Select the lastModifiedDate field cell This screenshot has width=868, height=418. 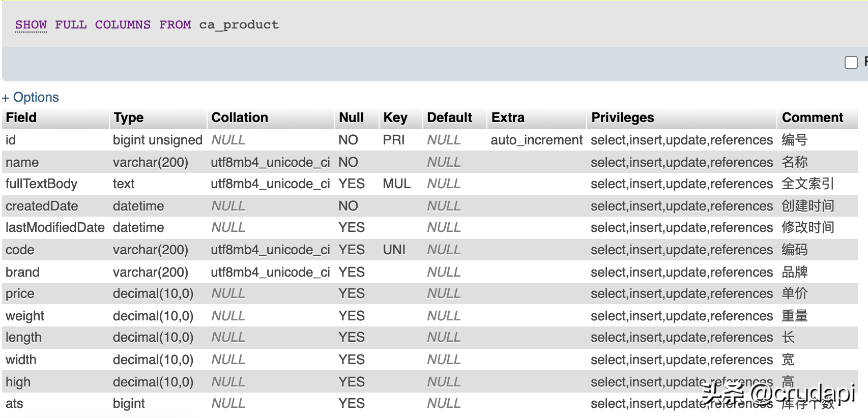55,227
